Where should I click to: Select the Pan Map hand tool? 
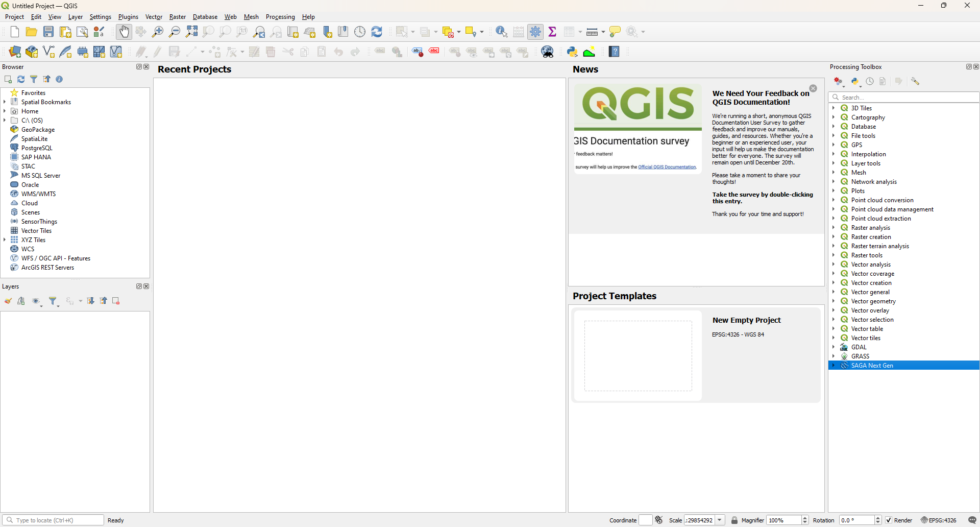(124, 32)
